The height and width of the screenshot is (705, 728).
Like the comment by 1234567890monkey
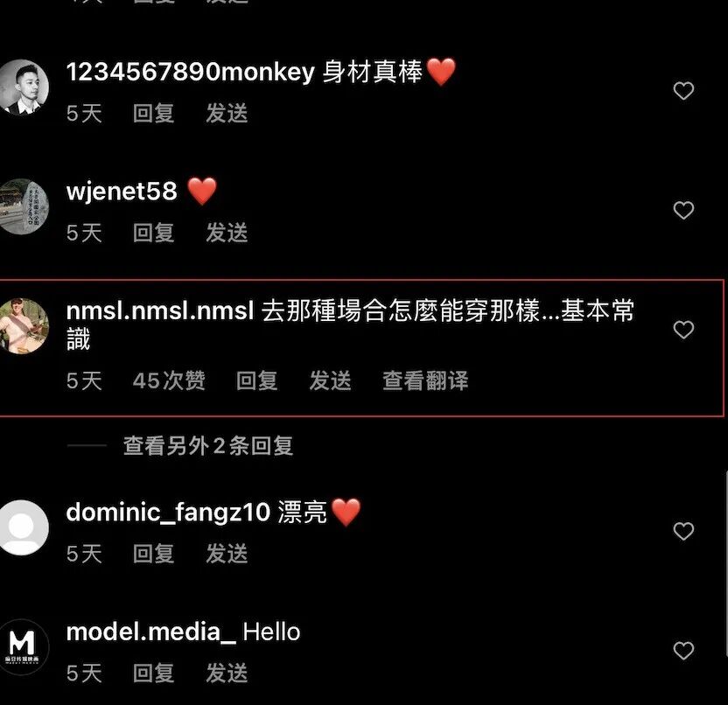click(683, 90)
